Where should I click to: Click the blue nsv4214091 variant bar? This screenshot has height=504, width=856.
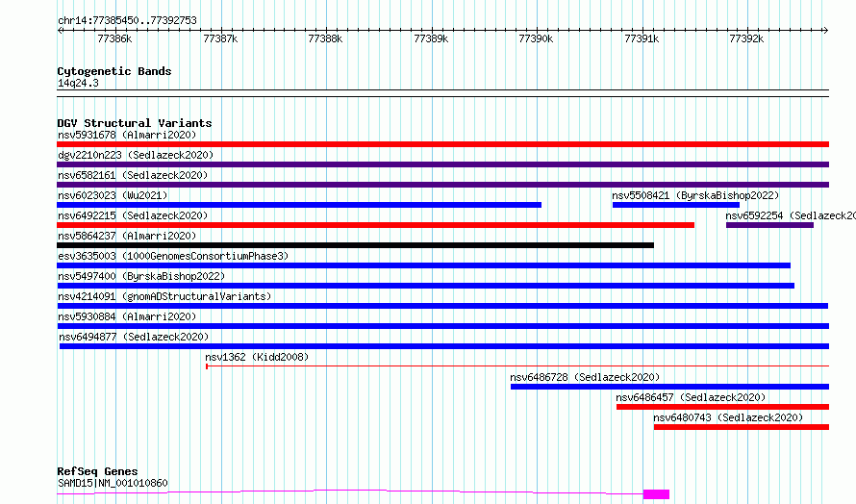(442, 306)
